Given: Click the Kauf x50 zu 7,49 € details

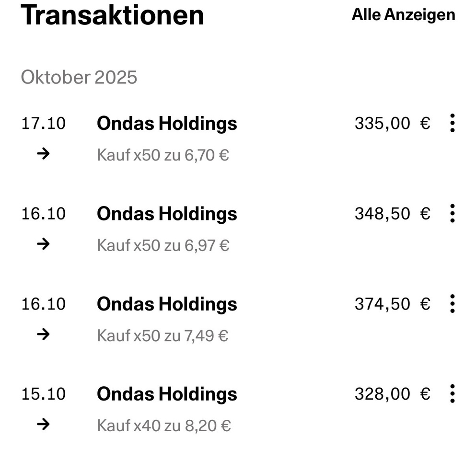Looking at the screenshot, I should pyautogui.click(x=163, y=335).
